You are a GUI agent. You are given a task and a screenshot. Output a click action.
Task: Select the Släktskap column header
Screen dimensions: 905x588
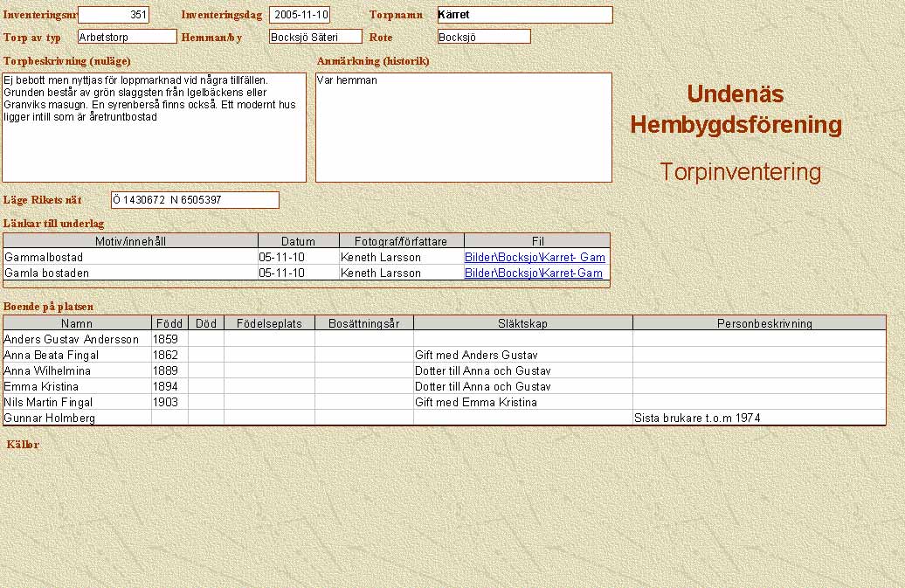(522, 323)
